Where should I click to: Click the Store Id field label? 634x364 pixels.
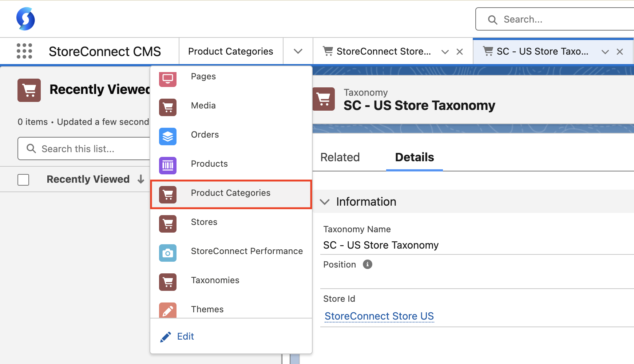click(x=339, y=298)
